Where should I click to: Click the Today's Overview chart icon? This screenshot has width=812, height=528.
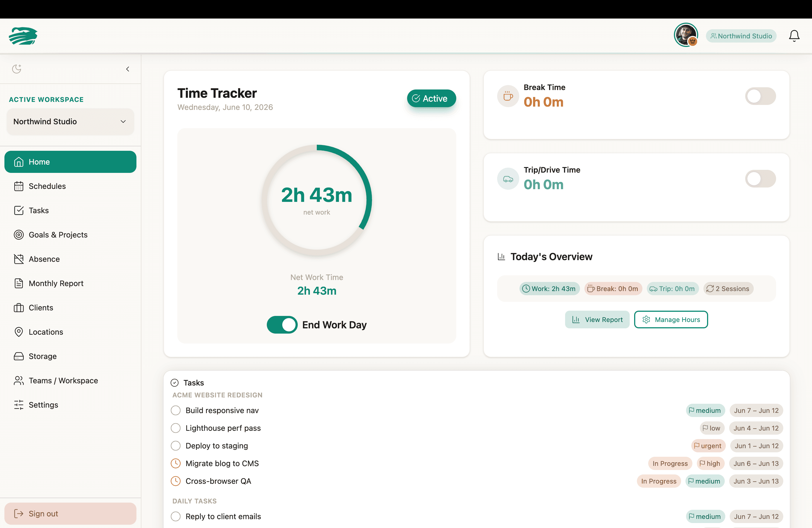coord(501,257)
